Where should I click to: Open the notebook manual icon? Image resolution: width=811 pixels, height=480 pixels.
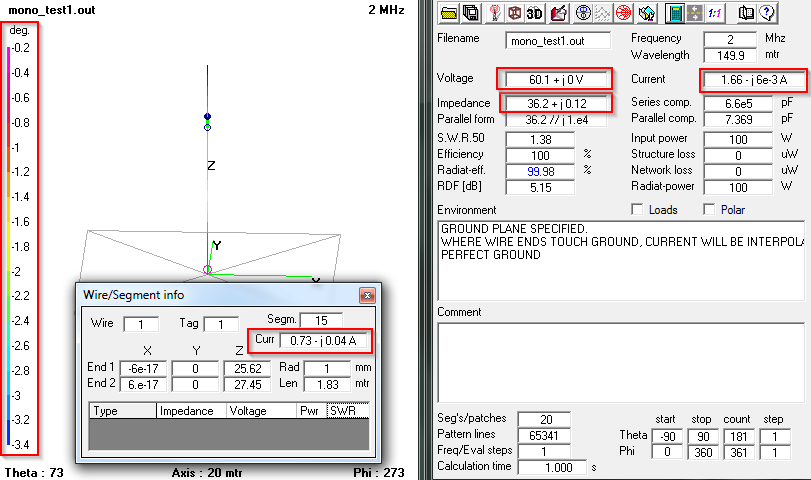(x=745, y=13)
